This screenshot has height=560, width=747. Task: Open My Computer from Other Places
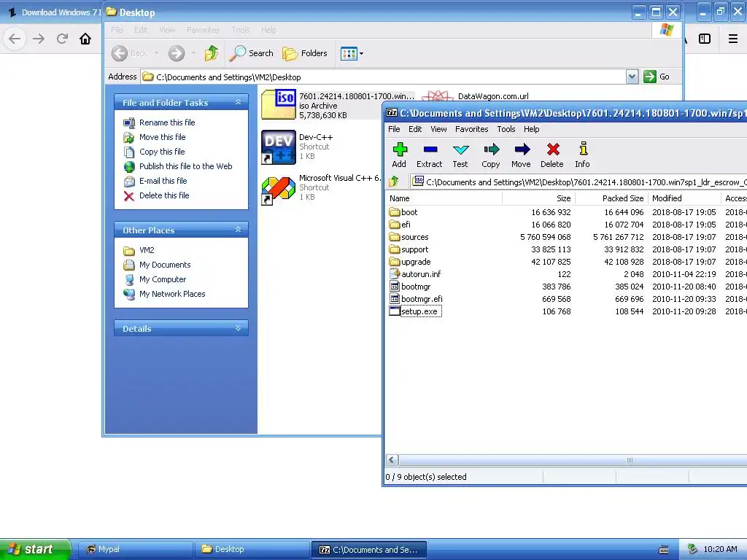coord(163,279)
